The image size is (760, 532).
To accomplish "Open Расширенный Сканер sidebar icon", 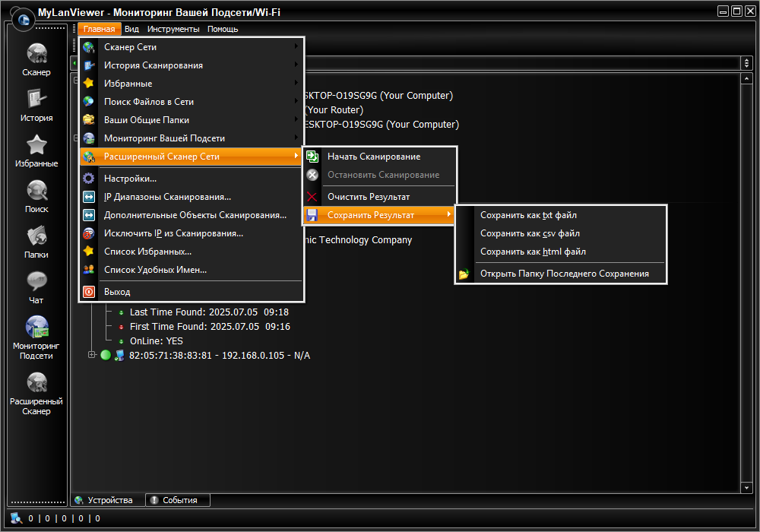I will pos(36,393).
